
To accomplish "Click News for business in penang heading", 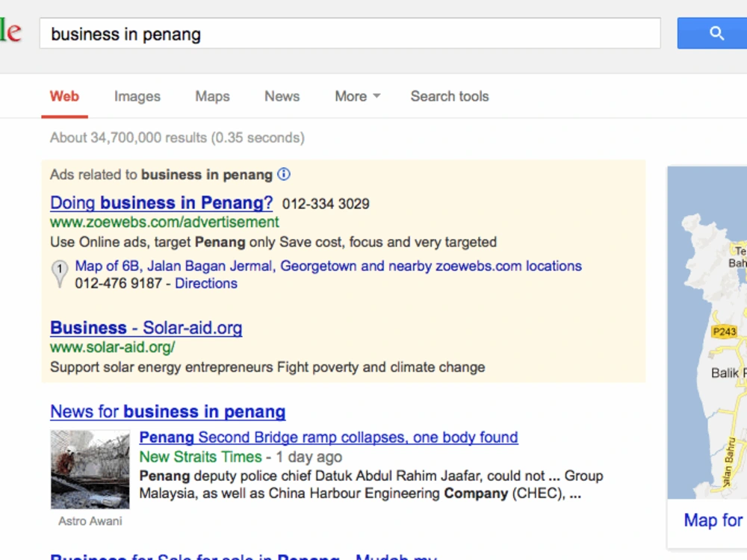I will (167, 411).
